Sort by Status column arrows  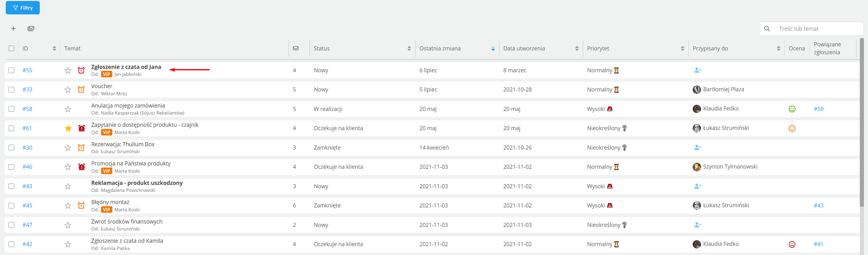[409, 48]
